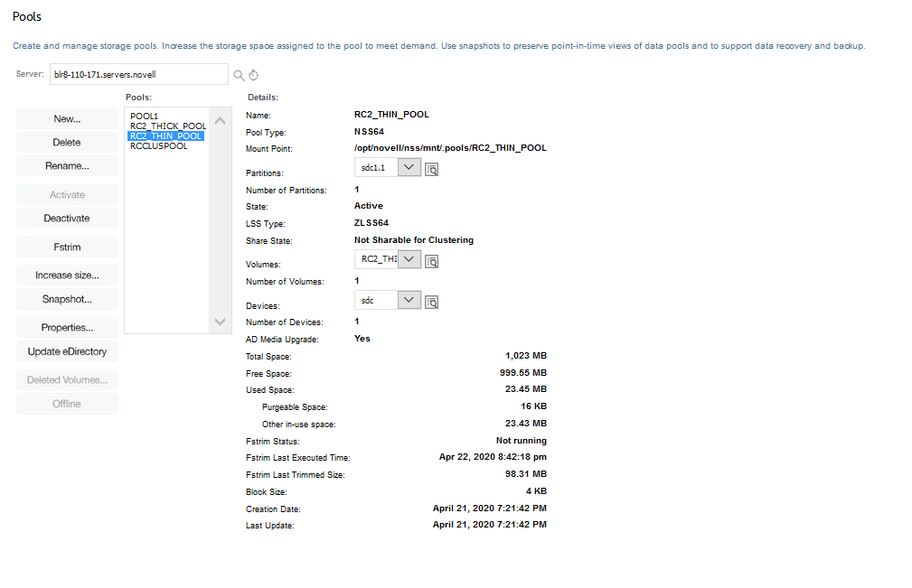Click the Rename... button
This screenshot has width=912, height=588.
67,166
